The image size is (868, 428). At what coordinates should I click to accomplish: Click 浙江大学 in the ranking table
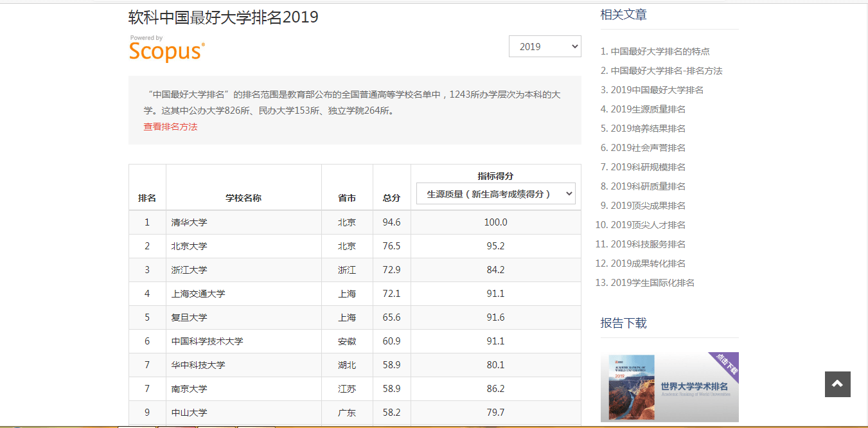click(x=189, y=270)
